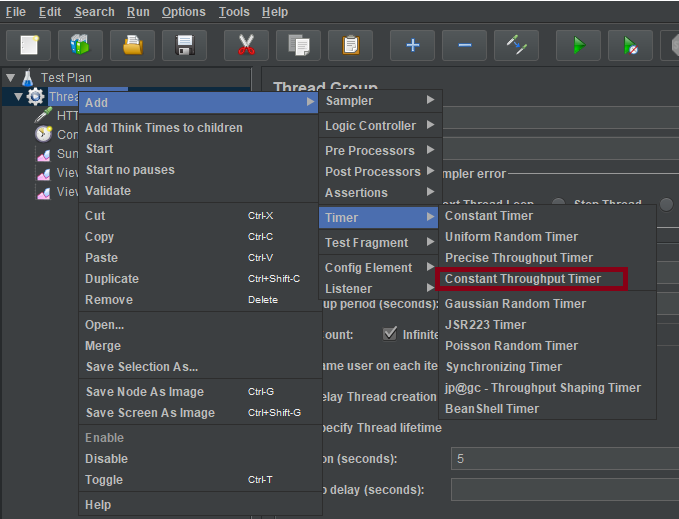Expand the Logic Controller submenu
679x519 pixels.
[379, 125]
